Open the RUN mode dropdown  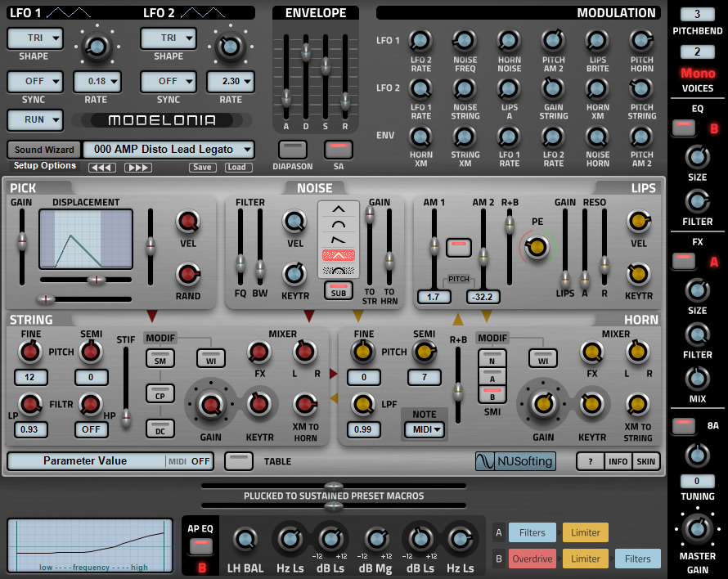(x=35, y=119)
